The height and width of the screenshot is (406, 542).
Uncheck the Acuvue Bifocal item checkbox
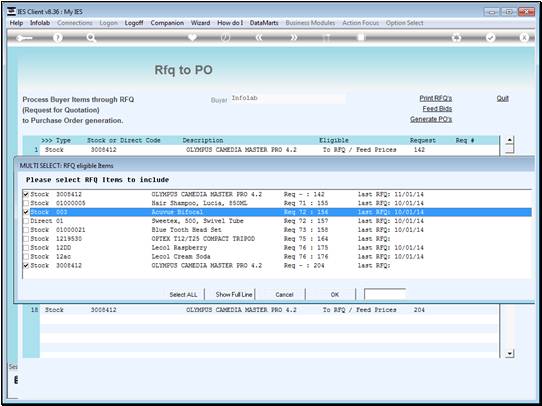pyautogui.click(x=26, y=212)
